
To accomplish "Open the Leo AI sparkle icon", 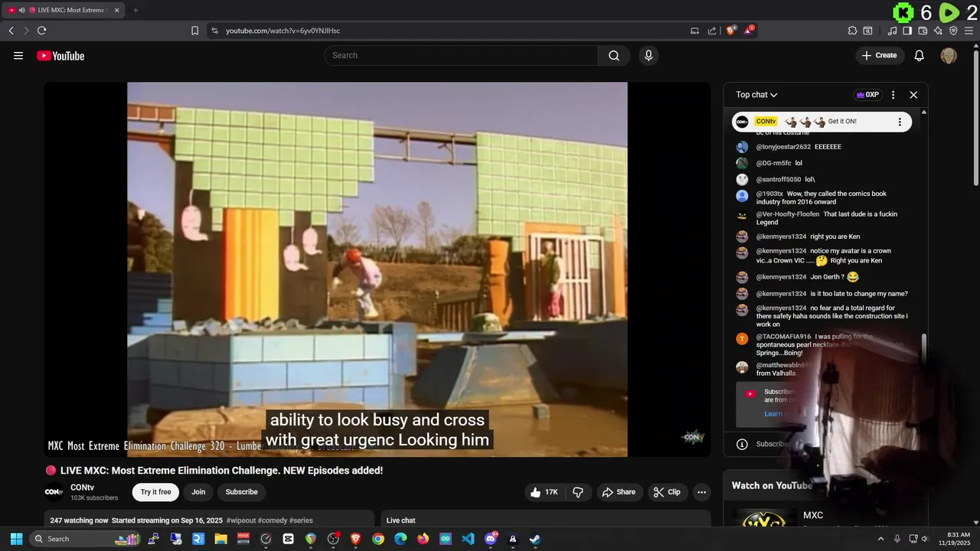I will click(938, 31).
